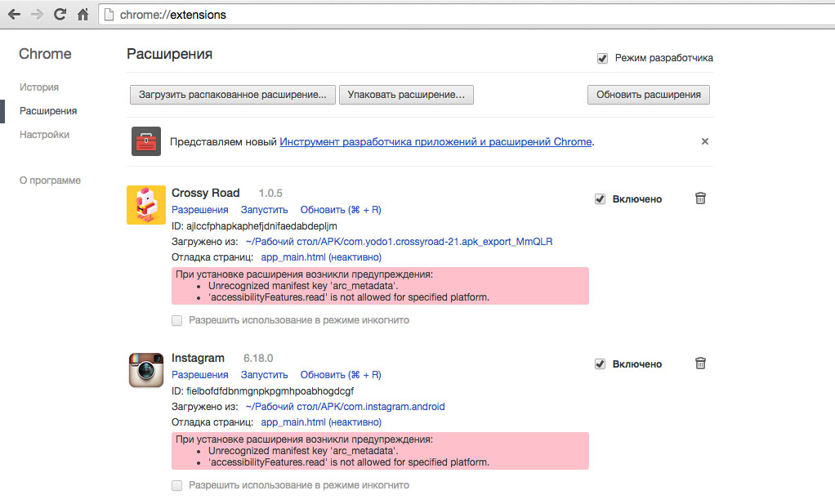Click the Crossy Road chicken icon

pos(146,205)
